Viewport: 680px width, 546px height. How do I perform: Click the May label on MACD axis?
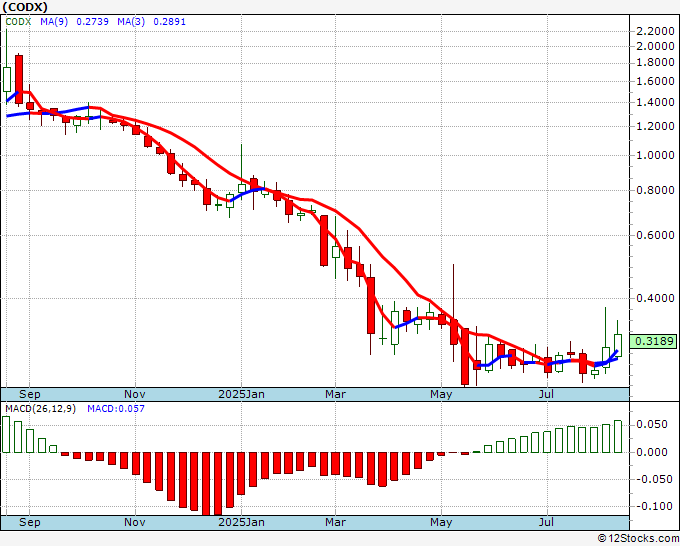pyautogui.click(x=441, y=522)
